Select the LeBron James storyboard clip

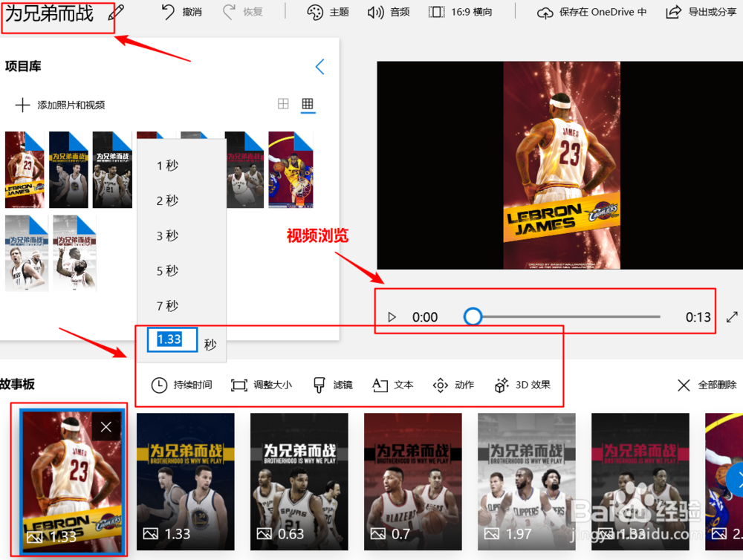(x=71, y=482)
